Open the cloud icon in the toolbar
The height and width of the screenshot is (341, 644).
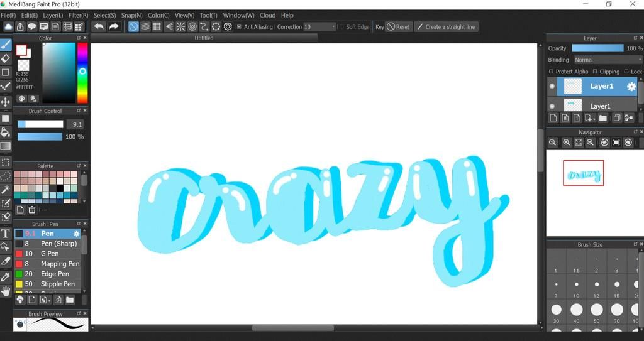click(x=8, y=26)
